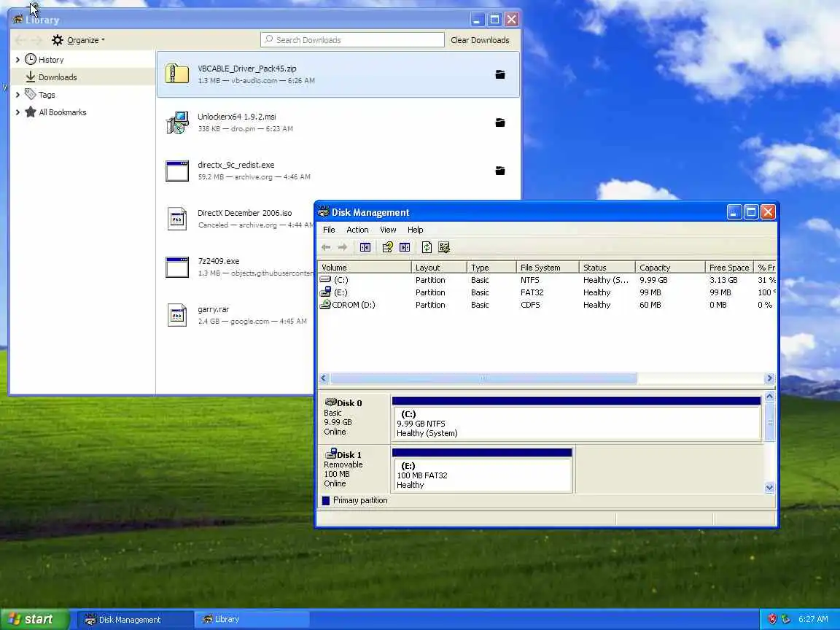Click the VBCABLE zip file icon
Screen dimensions: 840x630
pos(176,74)
